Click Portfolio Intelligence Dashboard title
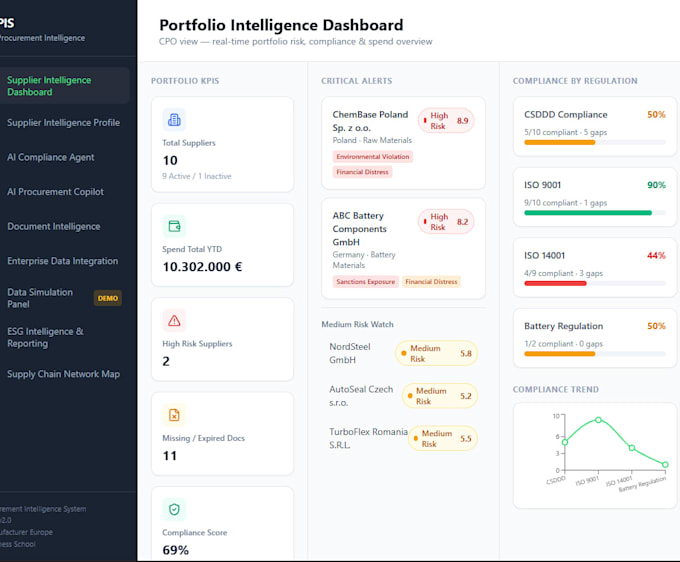The width and height of the screenshot is (680, 562). click(281, 25)
